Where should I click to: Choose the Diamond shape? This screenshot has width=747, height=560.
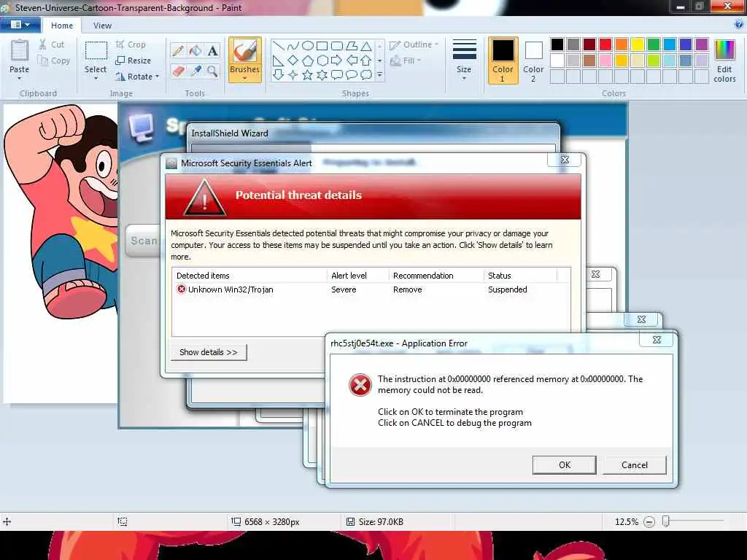click(x=293, y=61)
